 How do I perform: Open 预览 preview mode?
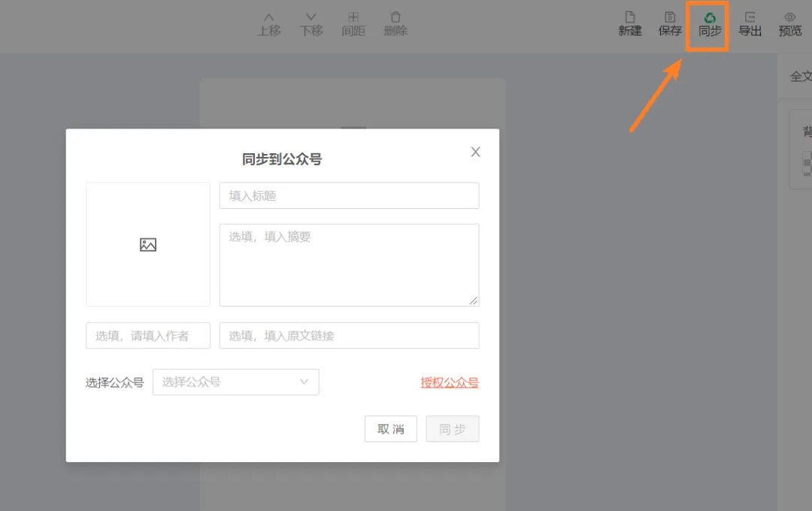(789, 25)
